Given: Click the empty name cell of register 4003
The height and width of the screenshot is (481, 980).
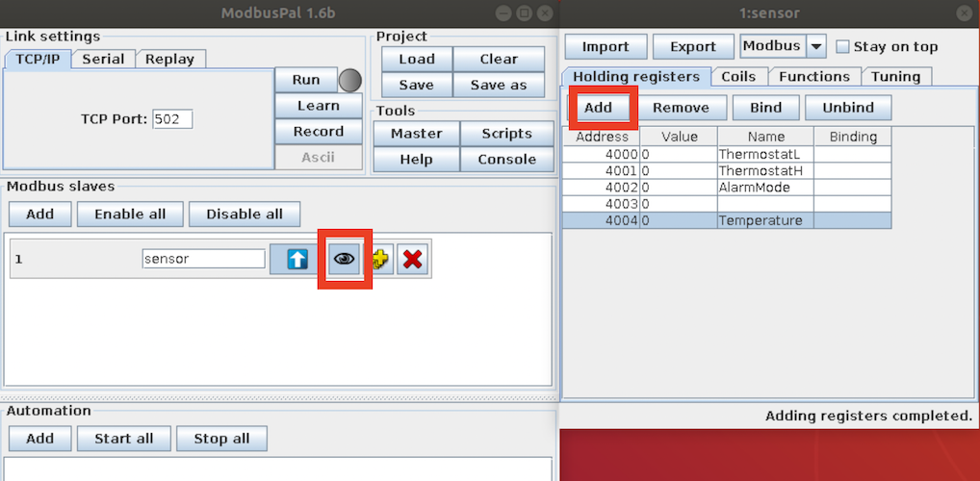Looking at the screenshot, I should (765, 204).
